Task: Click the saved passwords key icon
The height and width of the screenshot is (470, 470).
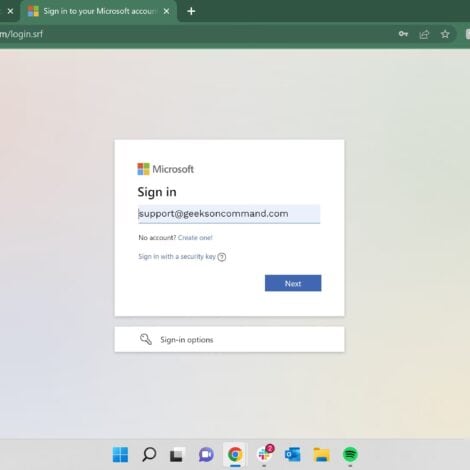Action: (403, 34)
